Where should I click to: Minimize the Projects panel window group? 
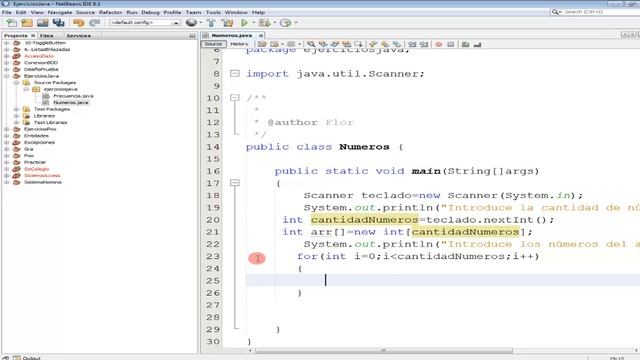tap(192, 36)
